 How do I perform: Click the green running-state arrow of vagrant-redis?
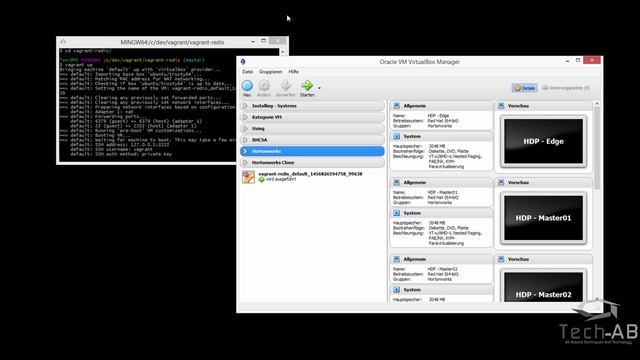(262, 179)
